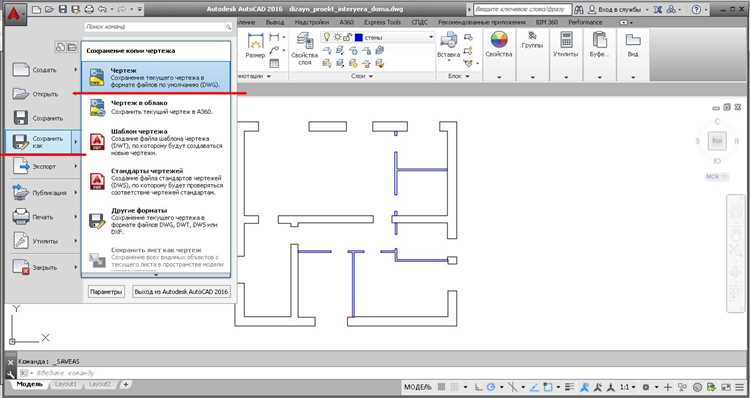Toggle the layer on/off lightbulb icon
Viewport: 750px width, 398px height.
(x=327, y=37)
